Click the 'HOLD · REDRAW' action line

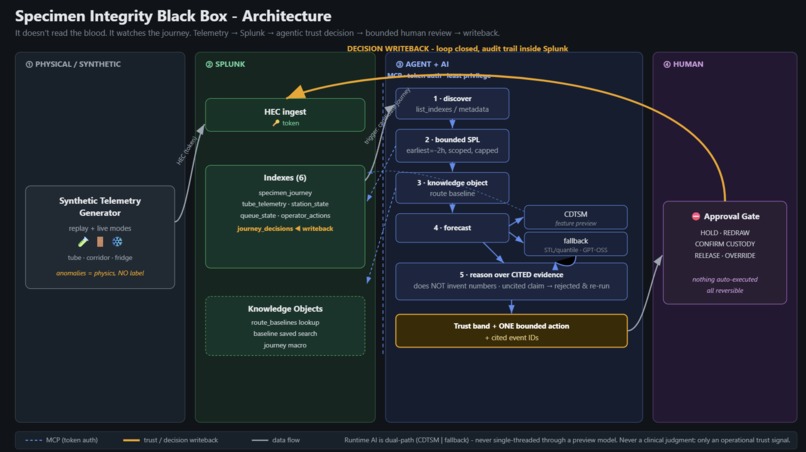pyautogui.click(x=725, y=233)
